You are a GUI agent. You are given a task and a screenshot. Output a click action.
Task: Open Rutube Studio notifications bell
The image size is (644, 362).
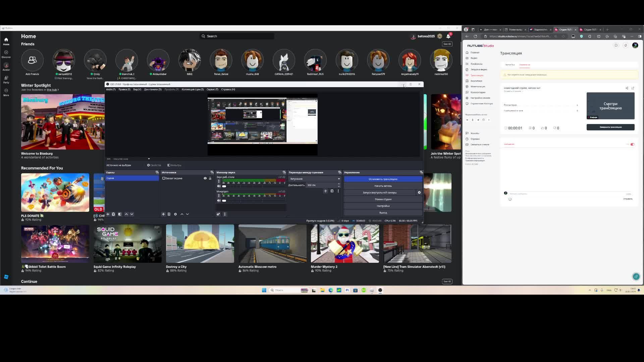coord(626,45)
